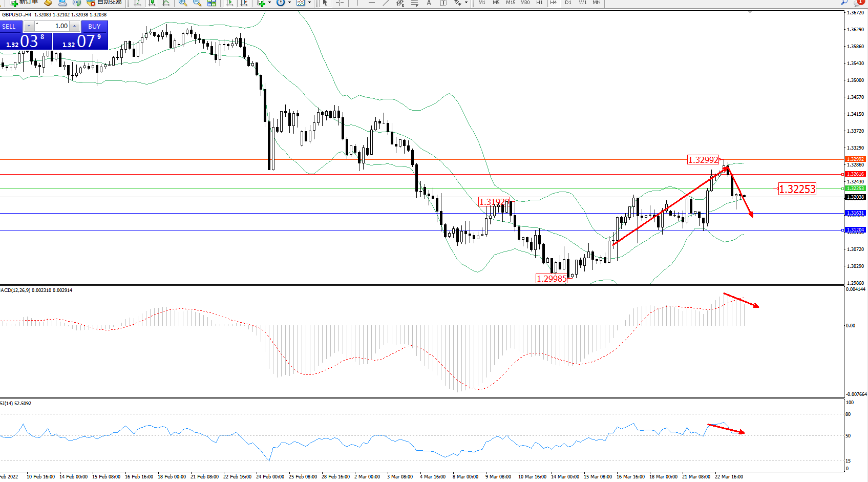This screenshot has width=868, height=482.
Task: Open the templates dropdown arrow
Action: tap(309, 3)
